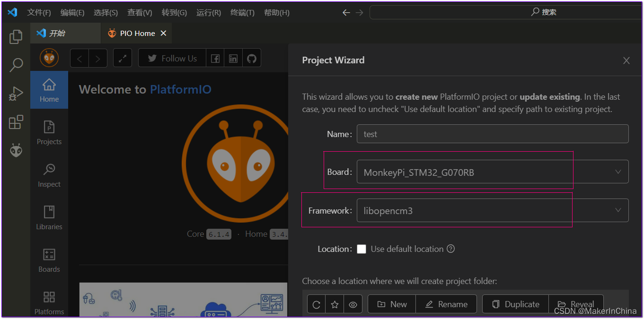Open the Framework dropdown
The width and height of the screenshot is (644, 319).
tap(493, 210)
